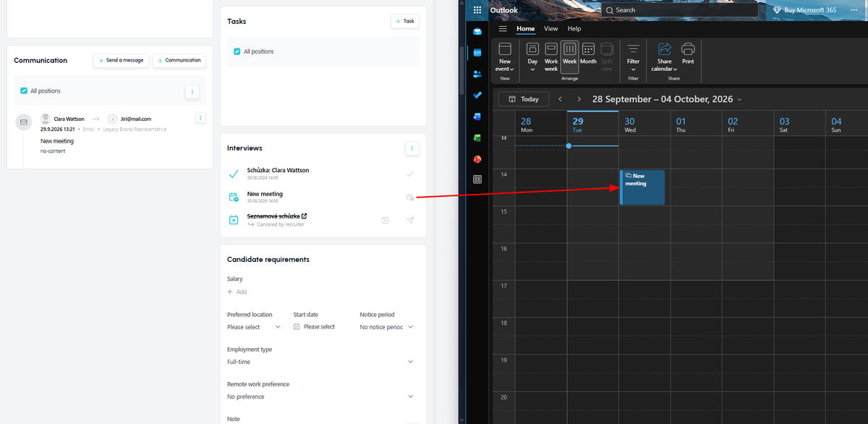Image resolution: width=868 pixels, height=424 pixels.
Task: Click the send icon for Seznamová schůzka
Action: [410, 220]
